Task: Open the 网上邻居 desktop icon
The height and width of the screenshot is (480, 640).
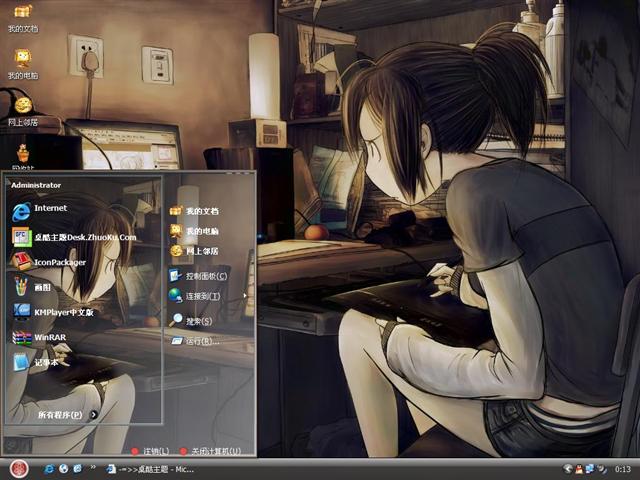Action: coord(23,111)
